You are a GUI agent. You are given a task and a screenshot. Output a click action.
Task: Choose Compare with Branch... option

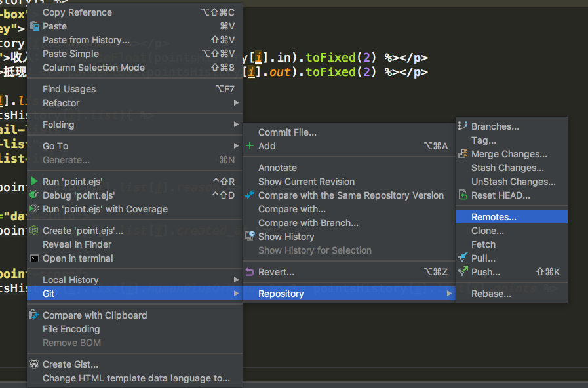(x=308, y=223)
